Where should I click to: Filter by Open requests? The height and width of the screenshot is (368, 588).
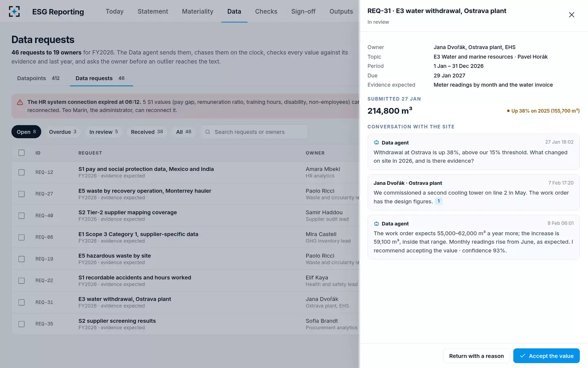click(x=26, y=132)
